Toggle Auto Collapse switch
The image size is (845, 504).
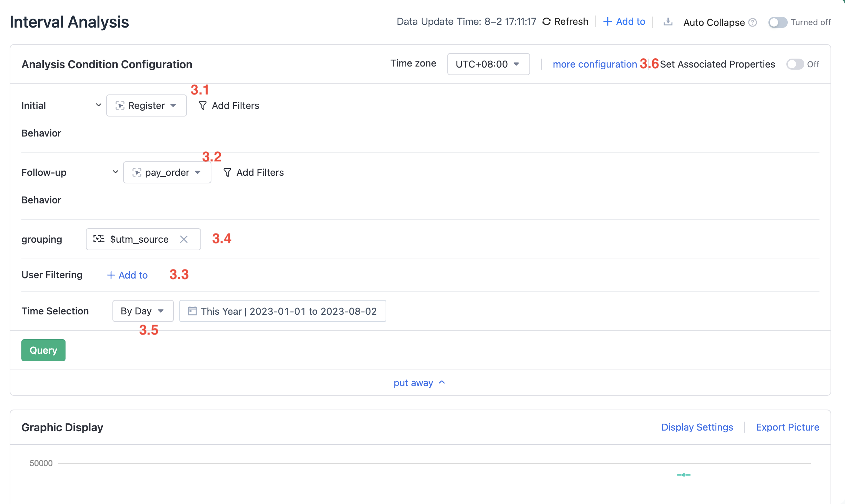777,22
